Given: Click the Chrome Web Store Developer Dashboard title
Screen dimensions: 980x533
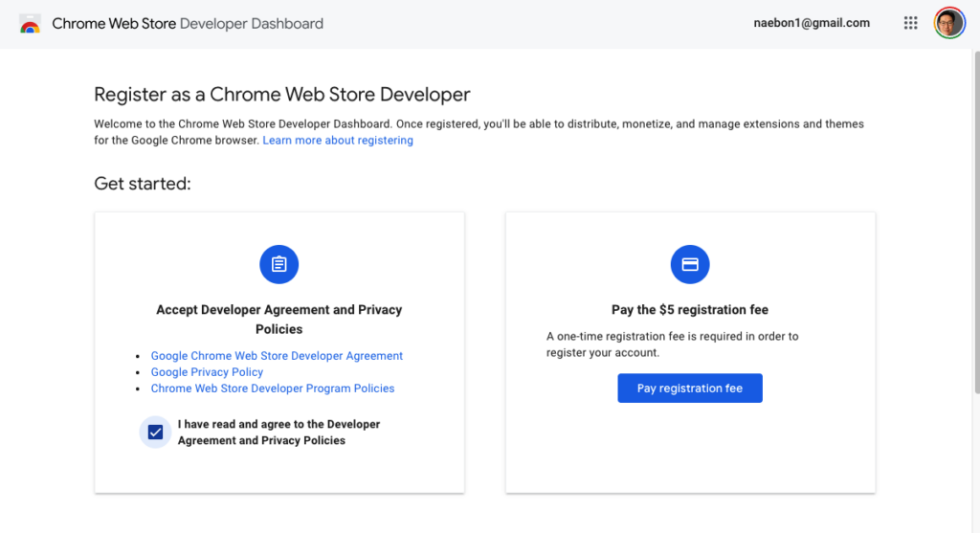Looking at the screenshot, I should (188, 24).
